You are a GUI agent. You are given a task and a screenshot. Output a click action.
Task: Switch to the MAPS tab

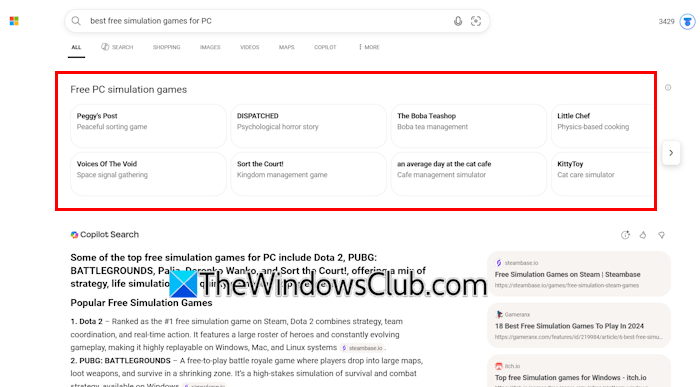coord(287,47)
